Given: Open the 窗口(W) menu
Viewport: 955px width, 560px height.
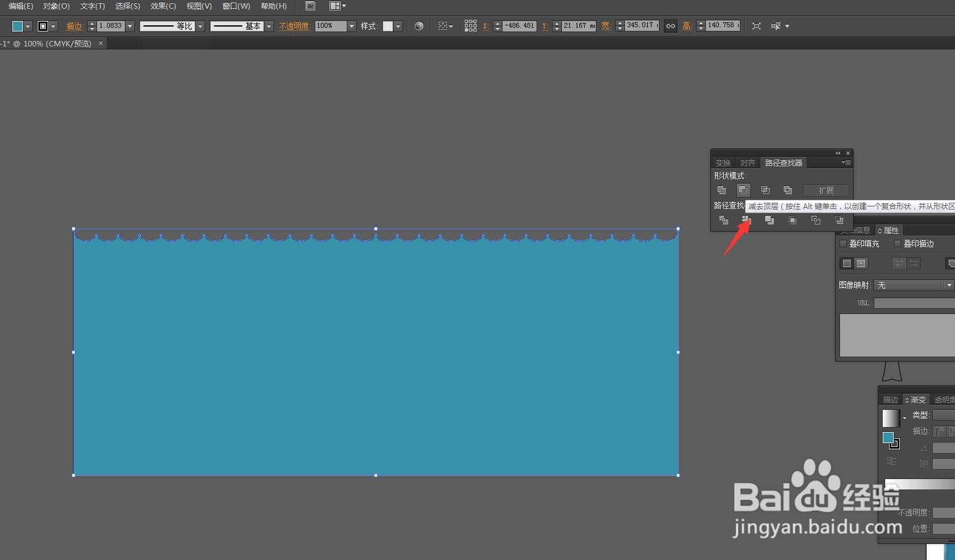Looking at the screenshot, I should 236,6.
